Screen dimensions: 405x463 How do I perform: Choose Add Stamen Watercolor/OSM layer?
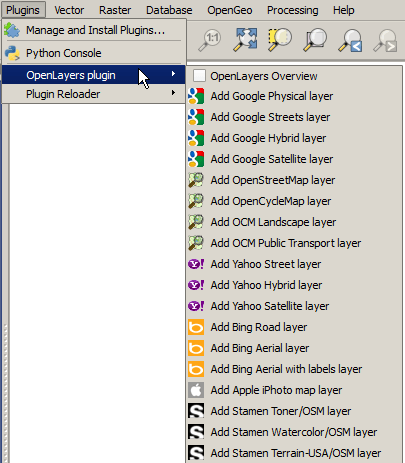click(294, 432)
